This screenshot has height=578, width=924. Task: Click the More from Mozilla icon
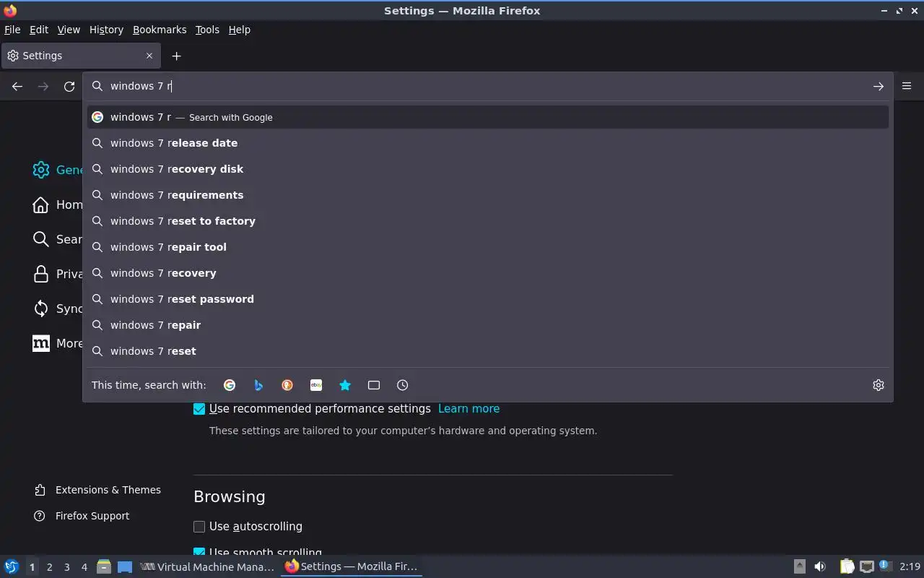coord(41,343)
